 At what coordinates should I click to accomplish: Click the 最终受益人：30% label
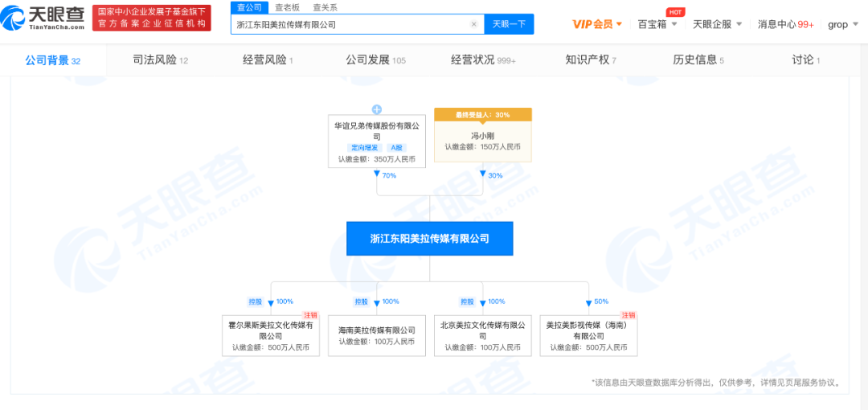(483, 115)
